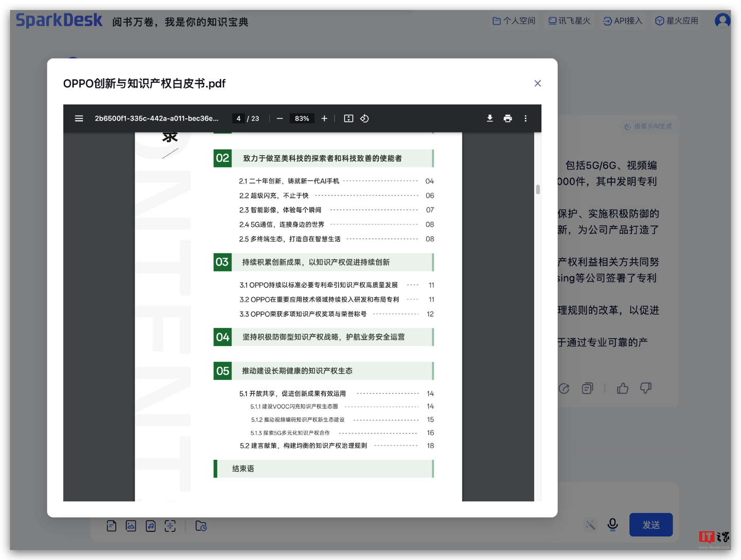The width and height of the screenshot is (741, 560).
Task: Click the thumbs up icon on the response
Action: (x=623, y=388)
